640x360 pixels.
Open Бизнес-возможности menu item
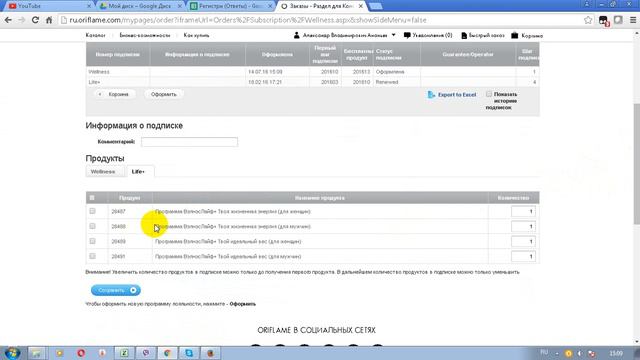145,36
